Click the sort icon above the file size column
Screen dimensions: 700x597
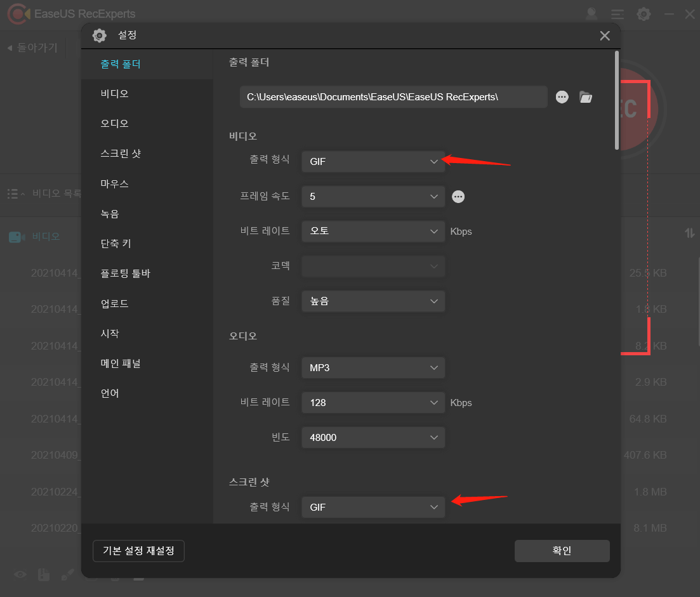(x=689, y=233)
